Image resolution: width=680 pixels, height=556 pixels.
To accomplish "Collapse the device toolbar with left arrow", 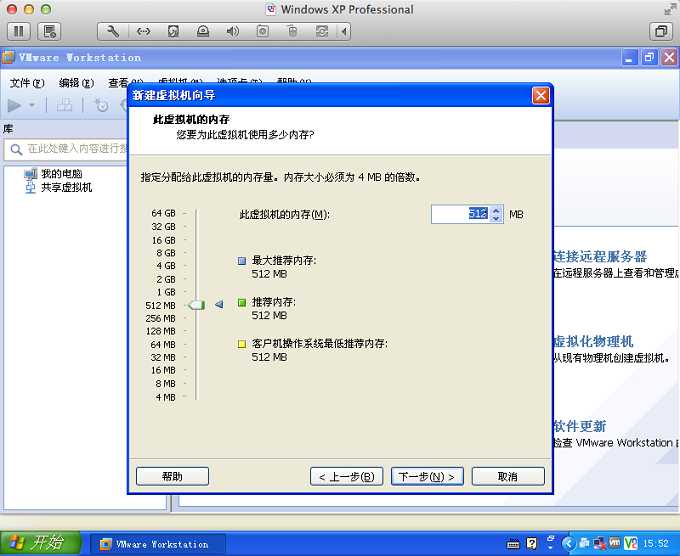I will click(344, 31).
